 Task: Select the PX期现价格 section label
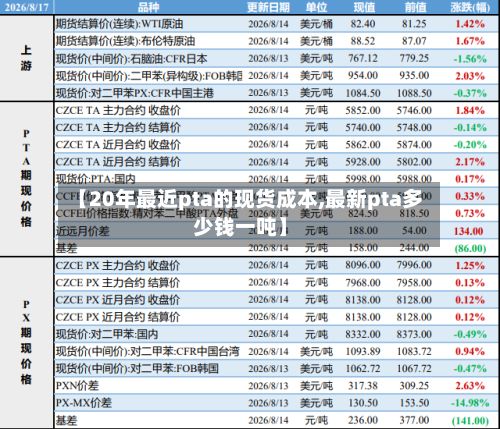[26, 343]
